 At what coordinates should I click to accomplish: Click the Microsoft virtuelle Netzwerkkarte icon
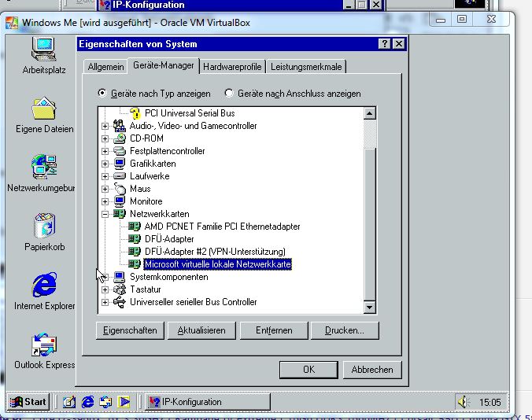coord(135,263)
